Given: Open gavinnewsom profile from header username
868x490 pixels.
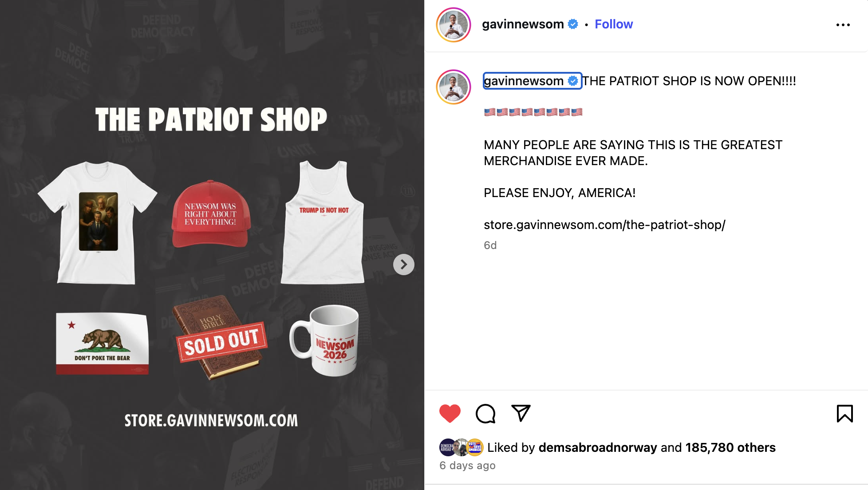Looking at the screenshot, I should (x=523, y=24).
